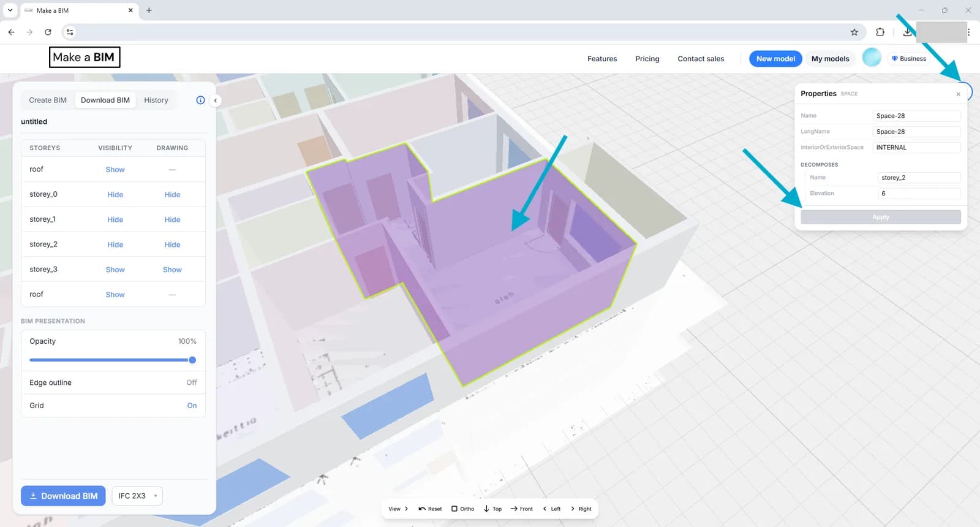The width and height of the screenshot is (980, 527).
Task: Show storey_3 drawing
Action: (x=172, y=270)
